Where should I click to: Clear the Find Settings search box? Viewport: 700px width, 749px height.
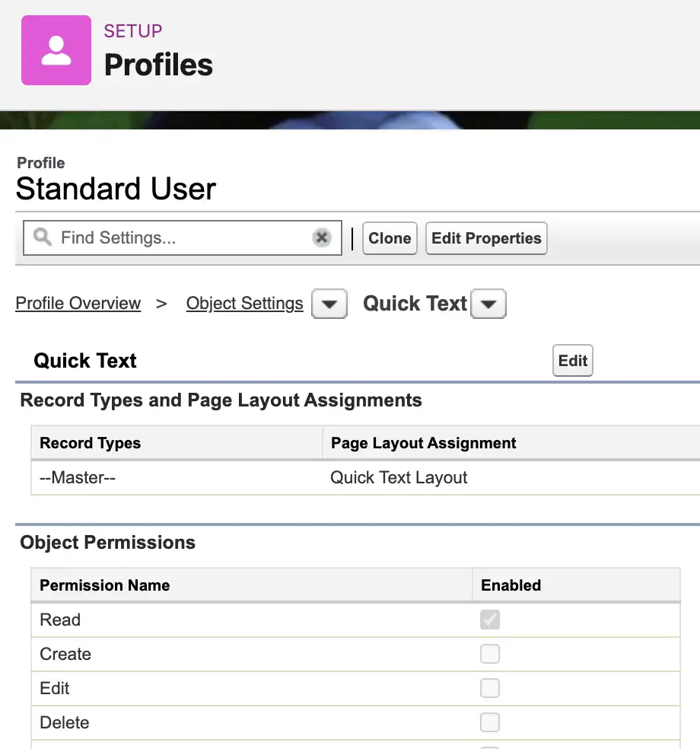pyautogui.click(x=322, y=238)
